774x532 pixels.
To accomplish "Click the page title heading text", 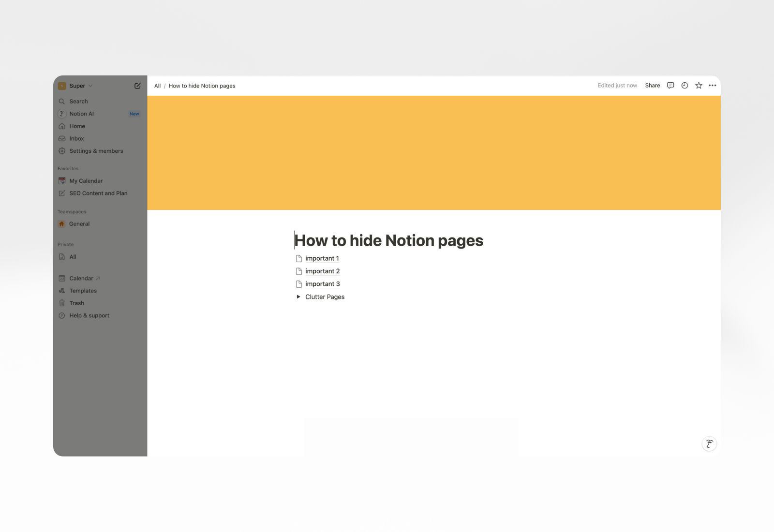I will [x=388, y=240].
